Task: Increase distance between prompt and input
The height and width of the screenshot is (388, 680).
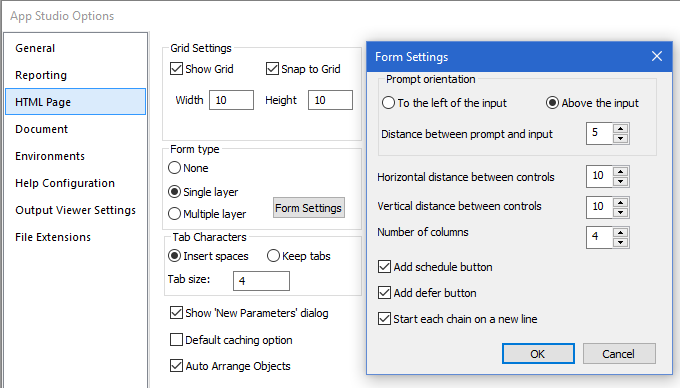Action: (621, 129)
